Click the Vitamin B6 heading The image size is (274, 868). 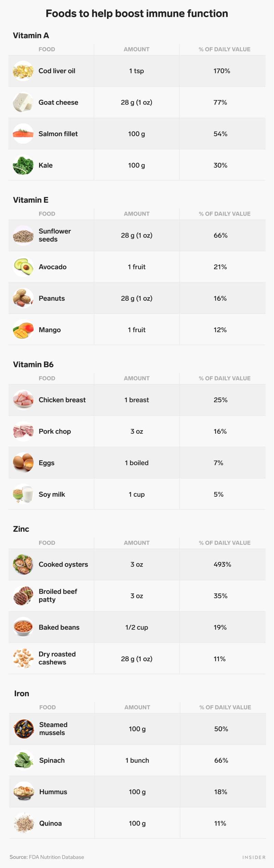pyautogui.click(x=33, y=364)
